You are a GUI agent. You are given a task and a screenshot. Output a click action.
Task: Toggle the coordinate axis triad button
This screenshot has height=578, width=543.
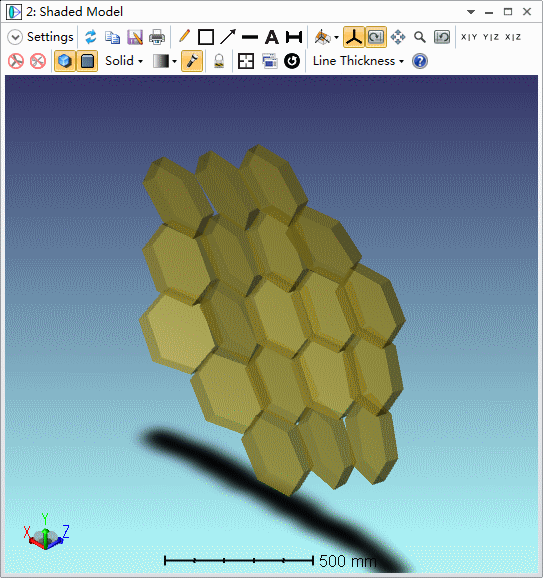(x=354, y=37)
